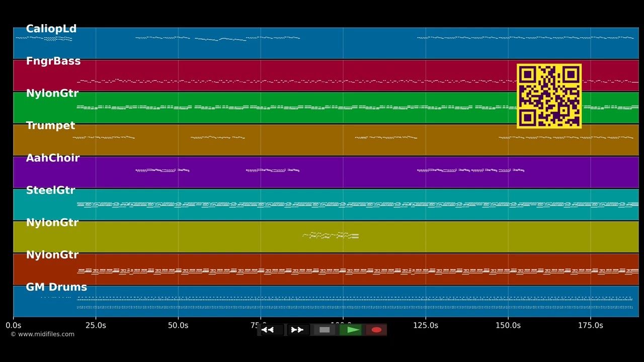
Task: Click the 50.0s timeline marker
Action: click(x=178, y=325)
